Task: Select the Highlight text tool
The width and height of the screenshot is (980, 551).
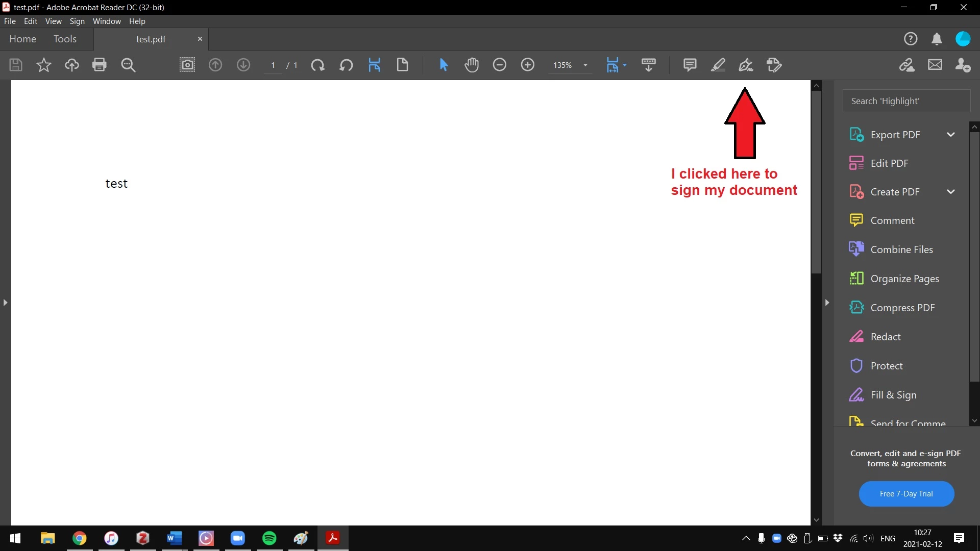Action: point(718,65)
